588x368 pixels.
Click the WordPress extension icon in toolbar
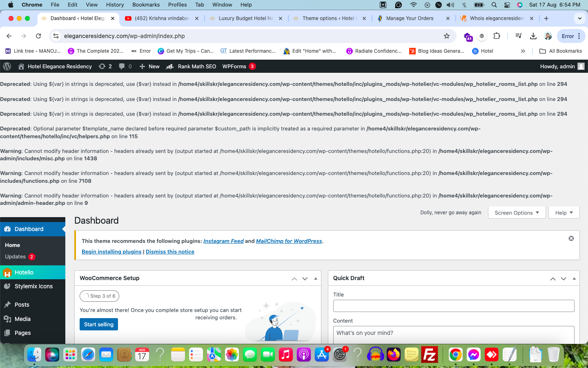pyautogui.click(x=482, y=36)
